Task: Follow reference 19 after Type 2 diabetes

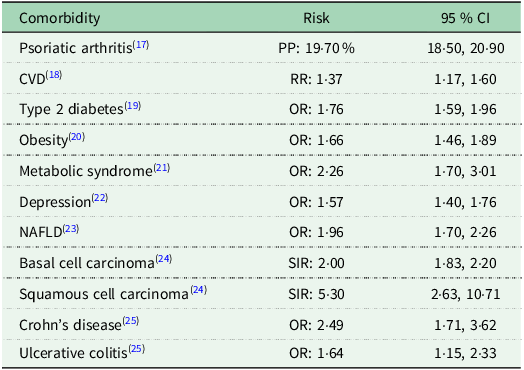Action: 133,106
